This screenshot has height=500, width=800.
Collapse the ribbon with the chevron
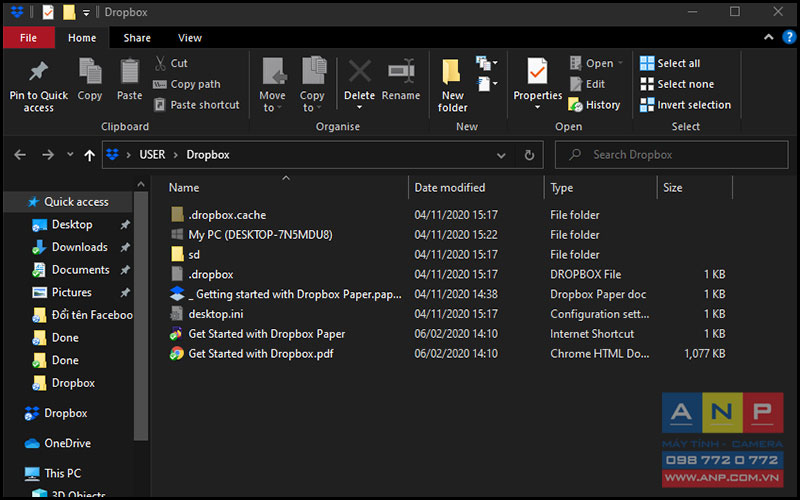[768, 37]
